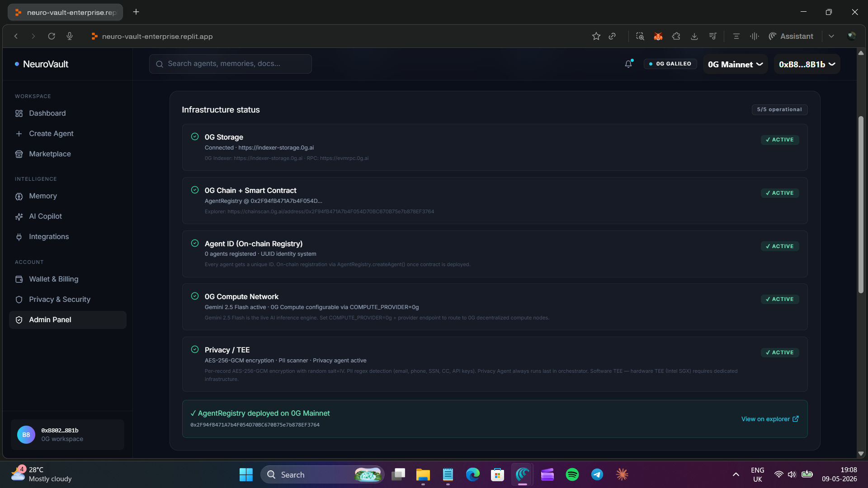Click the chainscan Explorer URL text
Image resolution: width=868 pixels, height=488 pixels.
pyautogui.click(x=330, y=212)
